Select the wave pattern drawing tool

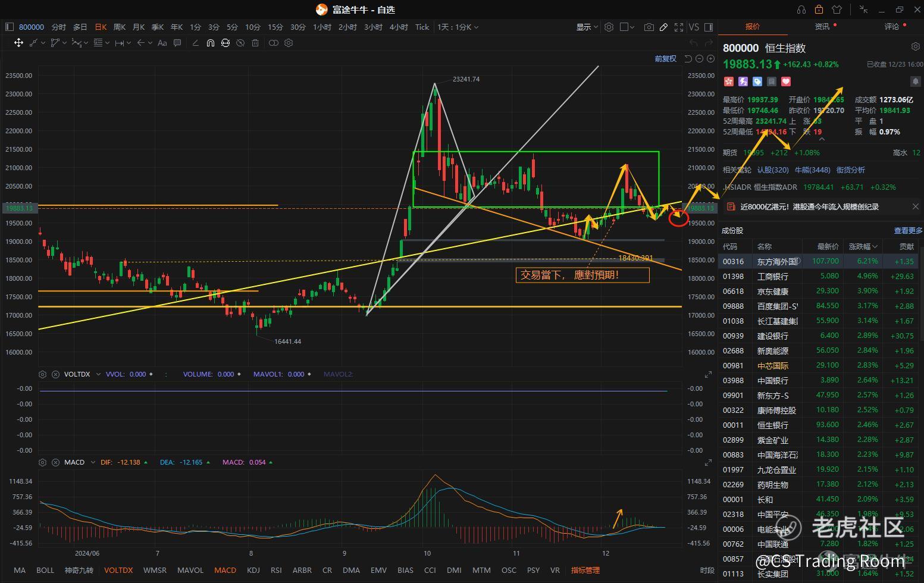[76, 43]
